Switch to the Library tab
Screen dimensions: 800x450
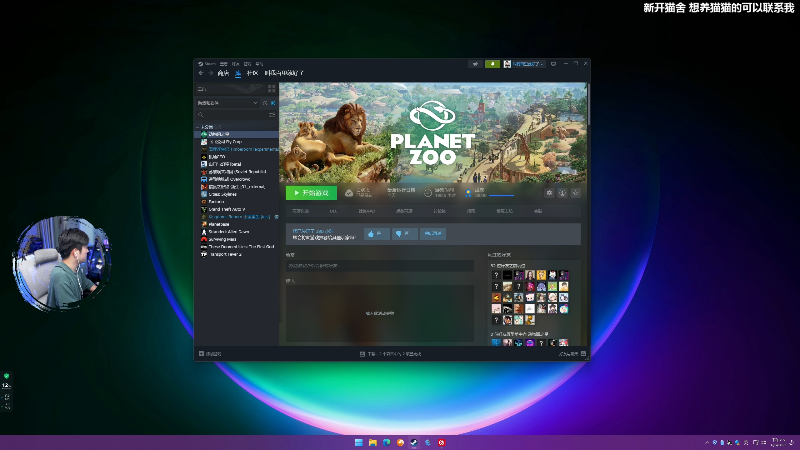pyautogui.click(x=238, y=73)
